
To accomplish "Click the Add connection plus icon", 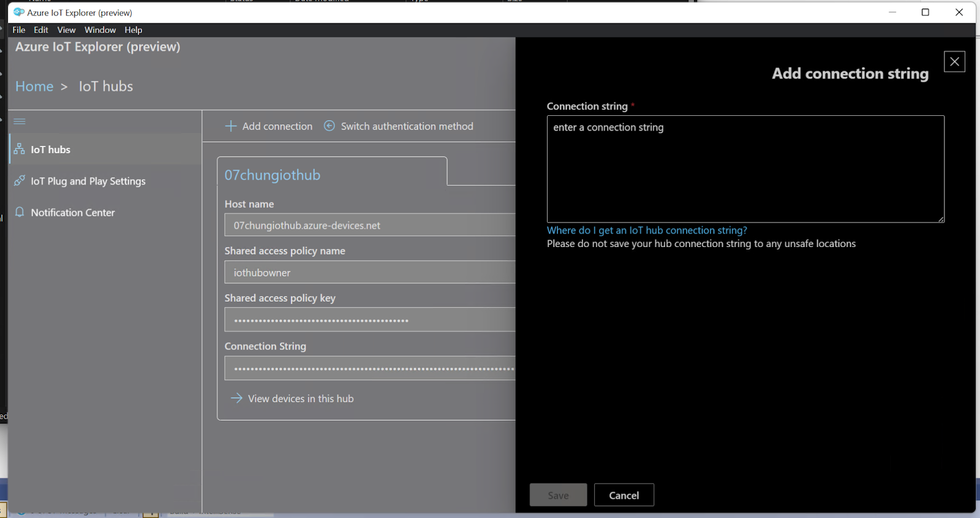I will coord(231,126).
